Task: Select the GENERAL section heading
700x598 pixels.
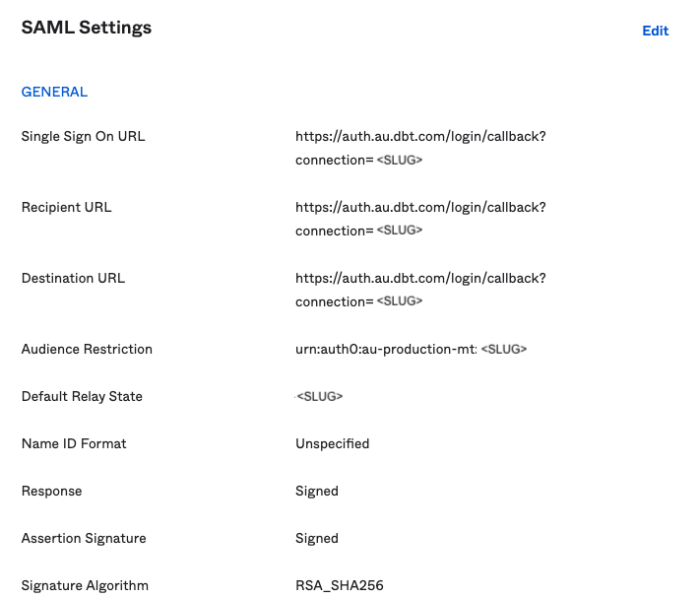Action: coord(54,92)
